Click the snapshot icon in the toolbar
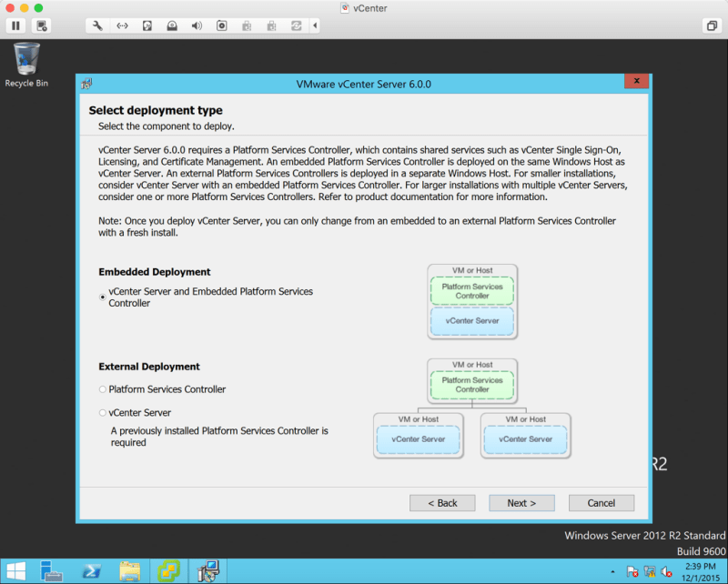This screenshot has width=728, height=584. click(x=42, y=25)
